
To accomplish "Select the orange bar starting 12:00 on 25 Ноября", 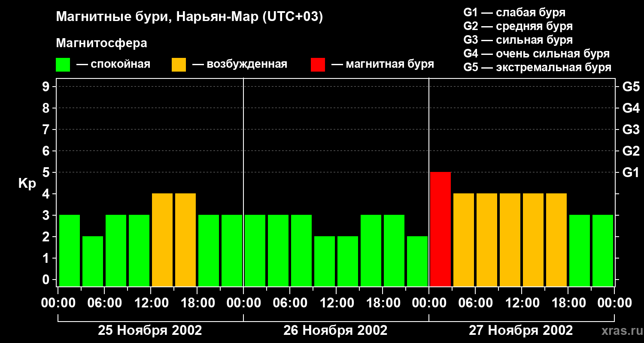I will pyautogui.click(x=162, y=240).
